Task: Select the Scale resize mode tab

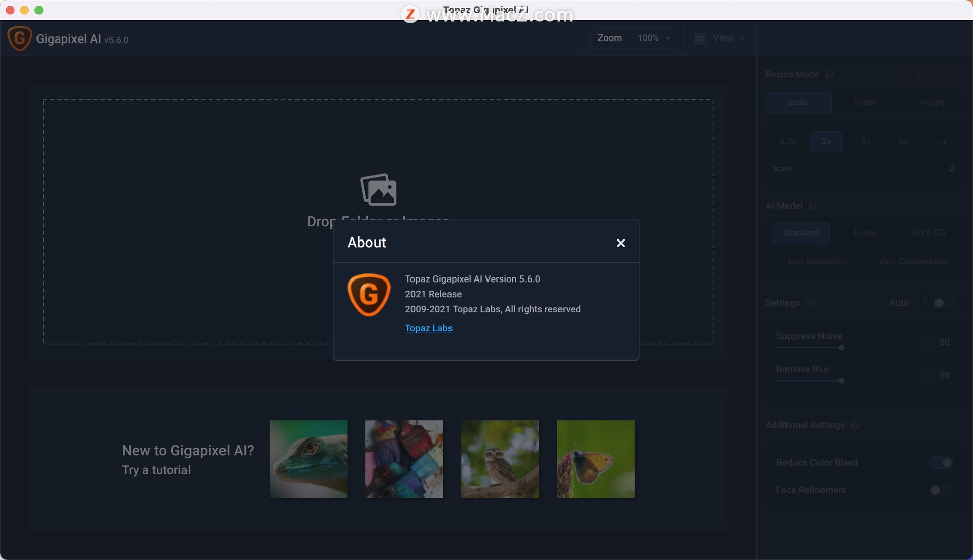Action: (798, 103)
